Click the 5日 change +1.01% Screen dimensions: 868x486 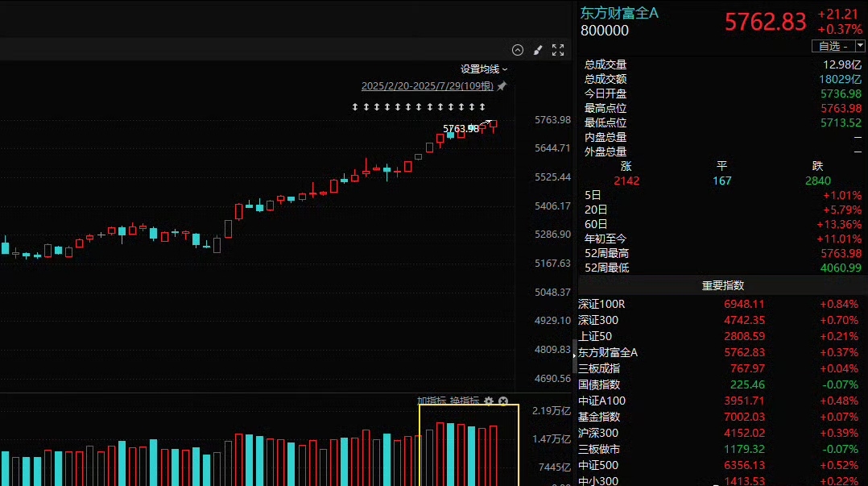(842, 195)
